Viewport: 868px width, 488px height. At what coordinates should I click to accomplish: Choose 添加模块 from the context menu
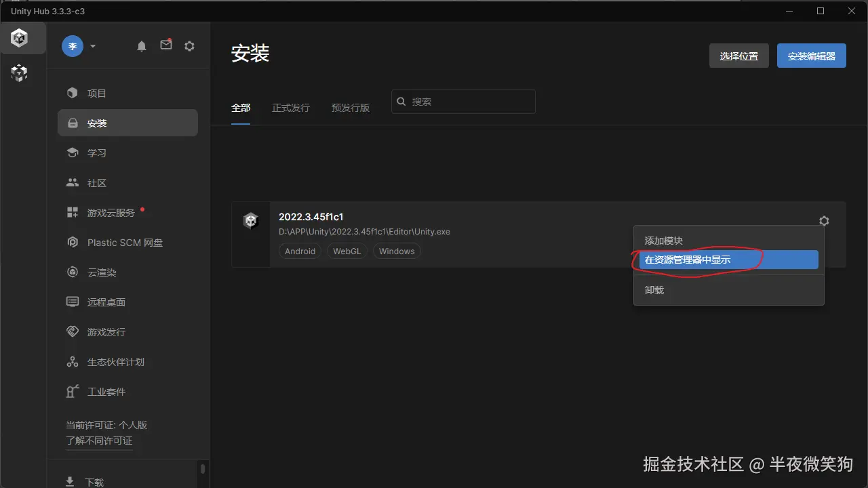click(x=729, y=241)
